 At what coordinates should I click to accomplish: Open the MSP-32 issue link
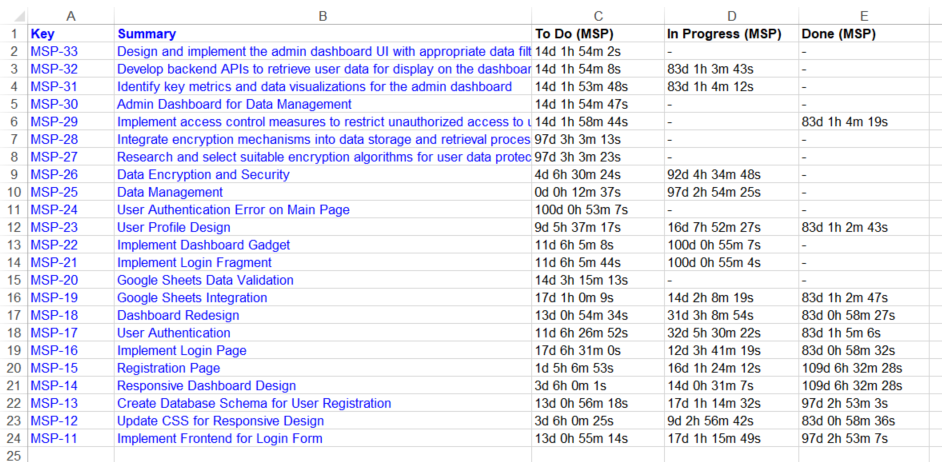click(54, 69)
